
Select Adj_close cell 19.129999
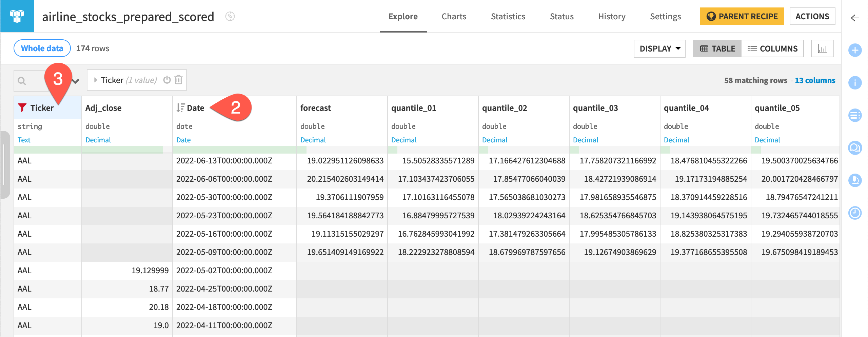[127, 270]
